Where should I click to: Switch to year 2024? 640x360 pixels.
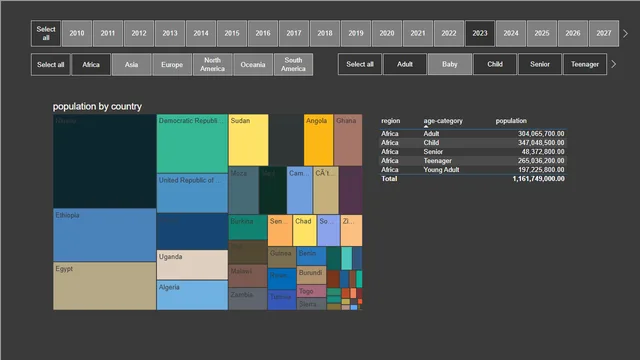(511, 33)
